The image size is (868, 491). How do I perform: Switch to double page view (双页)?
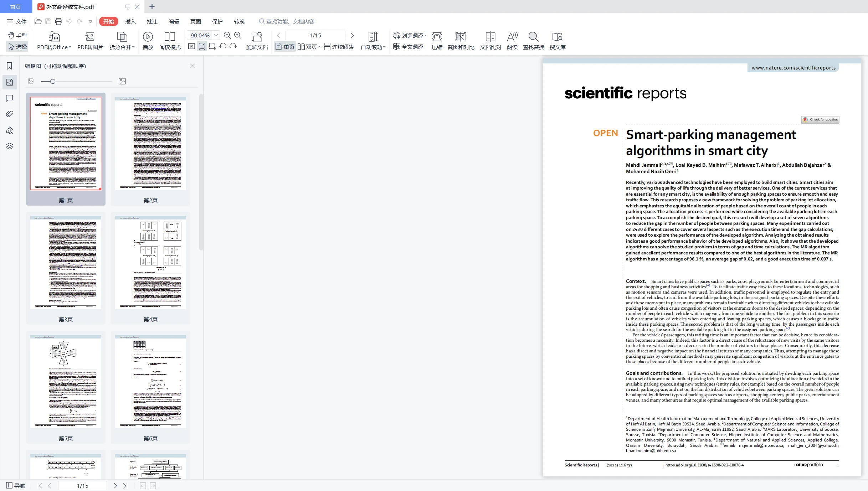(x=309, y=47)
